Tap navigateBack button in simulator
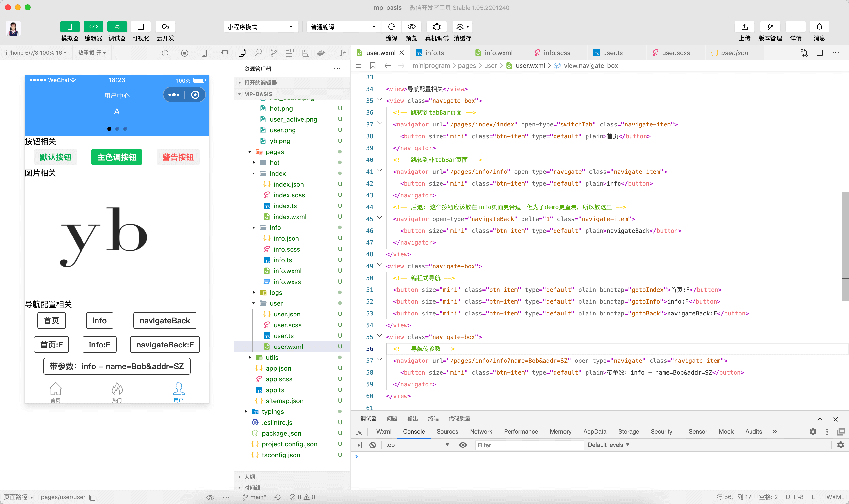 [x=165, y=321]
